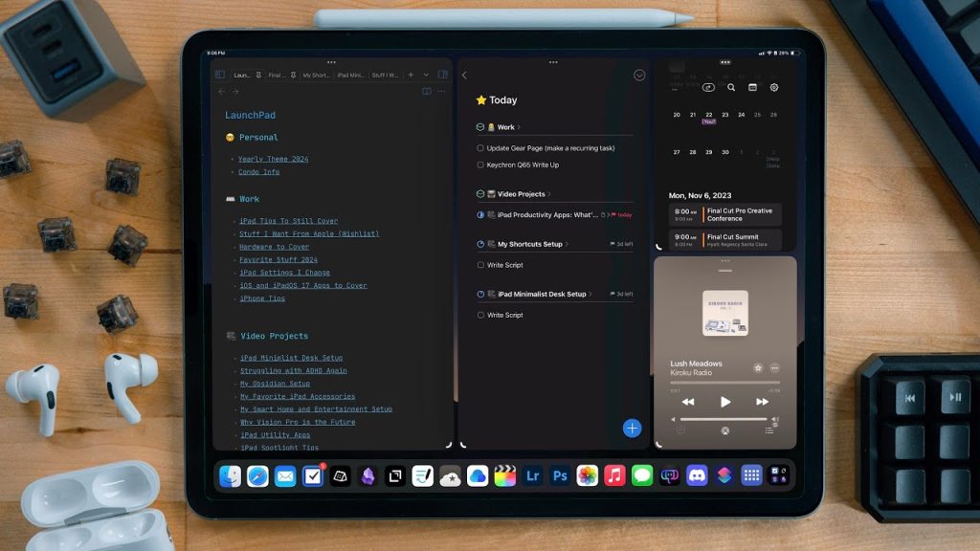Viewport: 980px width, 551px height.
Task: Open the Photos app in the dock
Action: tap(588, 476)
